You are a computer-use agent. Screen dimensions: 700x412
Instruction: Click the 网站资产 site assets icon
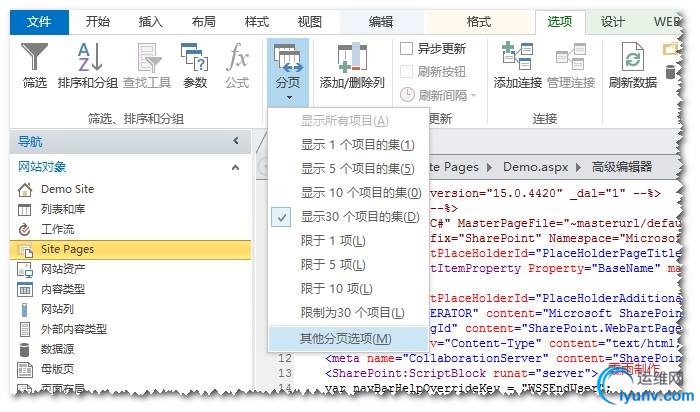(x=25, y=270)
